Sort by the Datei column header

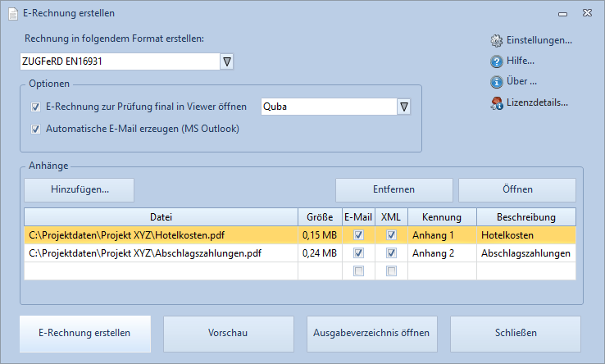[x=161, y=217]
